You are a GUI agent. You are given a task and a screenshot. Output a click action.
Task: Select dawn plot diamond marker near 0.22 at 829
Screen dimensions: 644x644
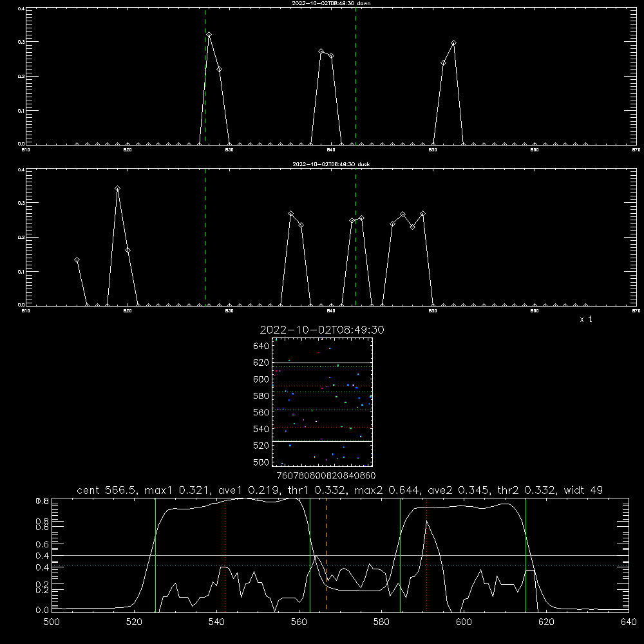[220, 69]
